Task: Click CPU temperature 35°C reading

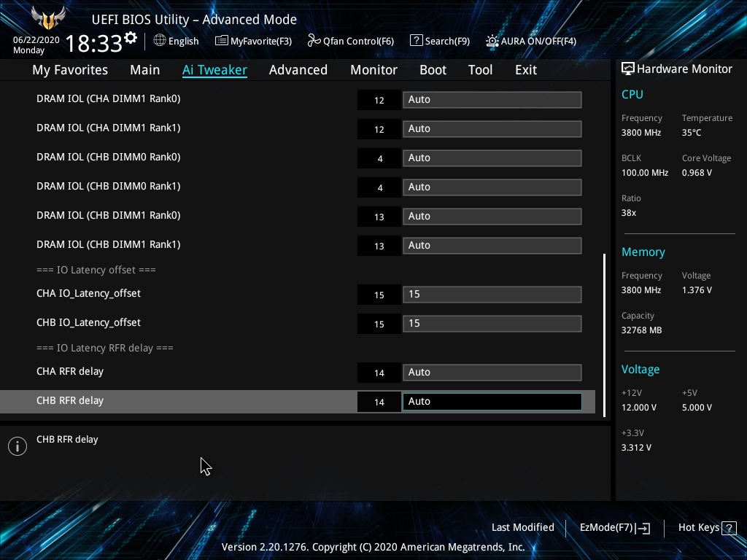Action: point(692,133)
